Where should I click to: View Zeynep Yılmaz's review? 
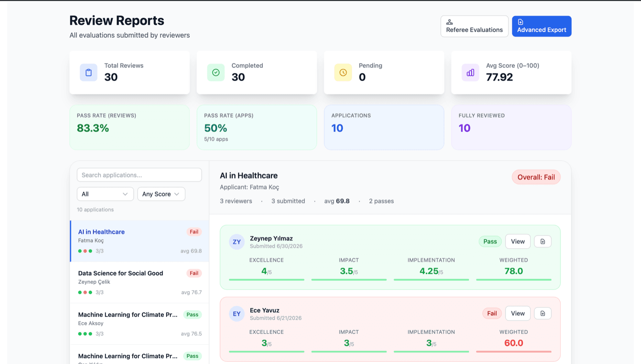(518, 241)
